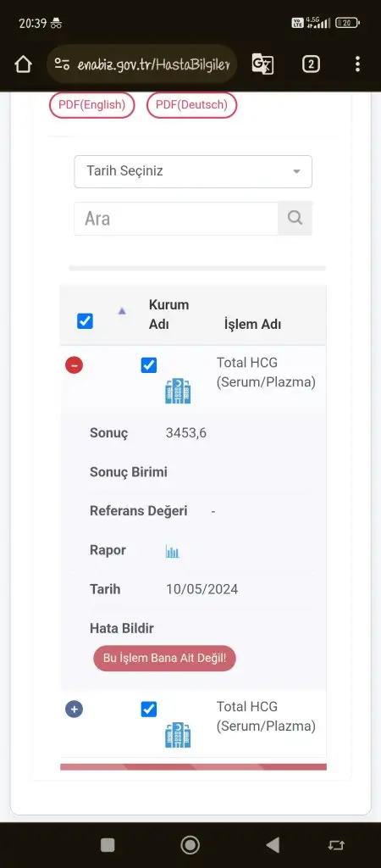Viewport: 381px width, 868px height.
Task: Expand second HCG row with blue plus
Action: coord(75,709)
